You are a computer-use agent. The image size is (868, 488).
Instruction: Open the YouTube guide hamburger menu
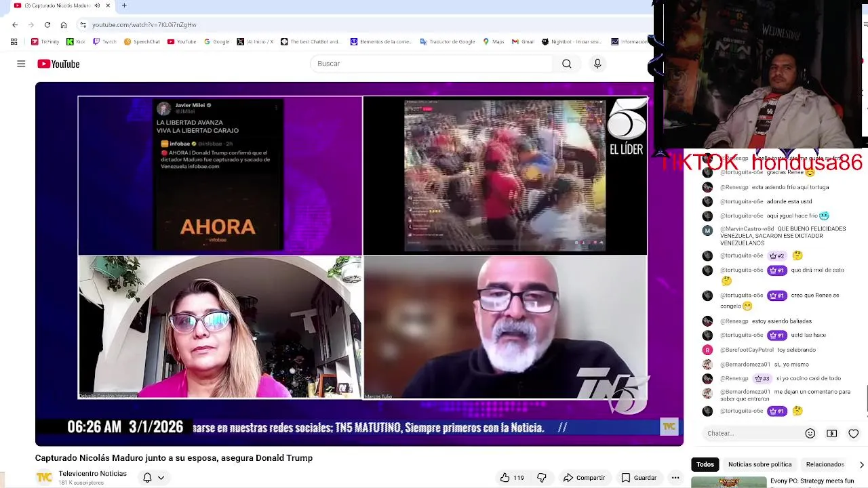(x=21, y=64)
